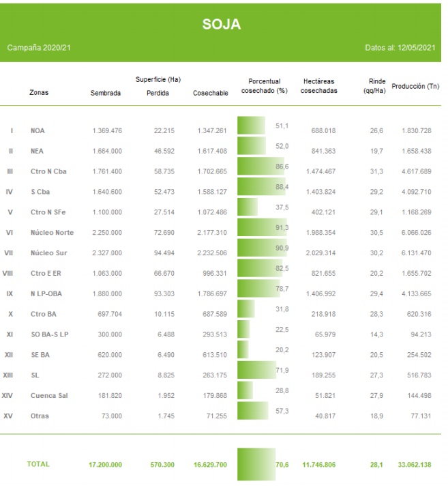Click the SE BA harvest progress bar
448x488 pixels.
(x=242, y=350)
